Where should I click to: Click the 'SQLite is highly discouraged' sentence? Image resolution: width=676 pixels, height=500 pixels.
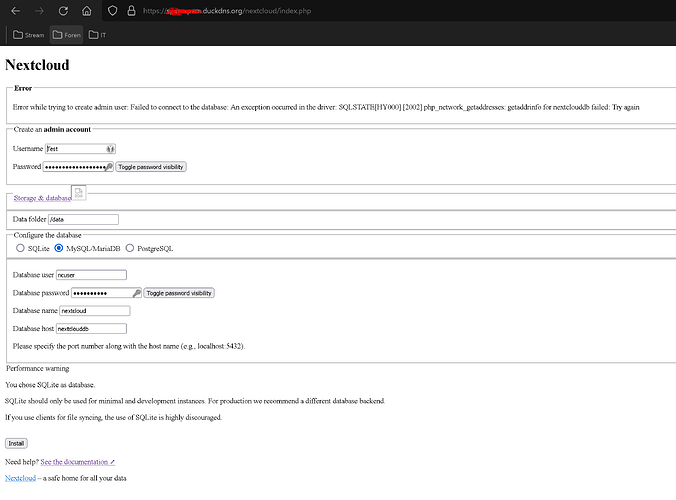(x=113, y=417)
